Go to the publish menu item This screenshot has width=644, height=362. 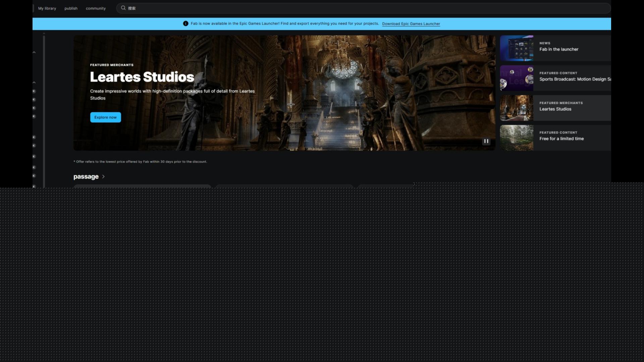pos(71,8)
